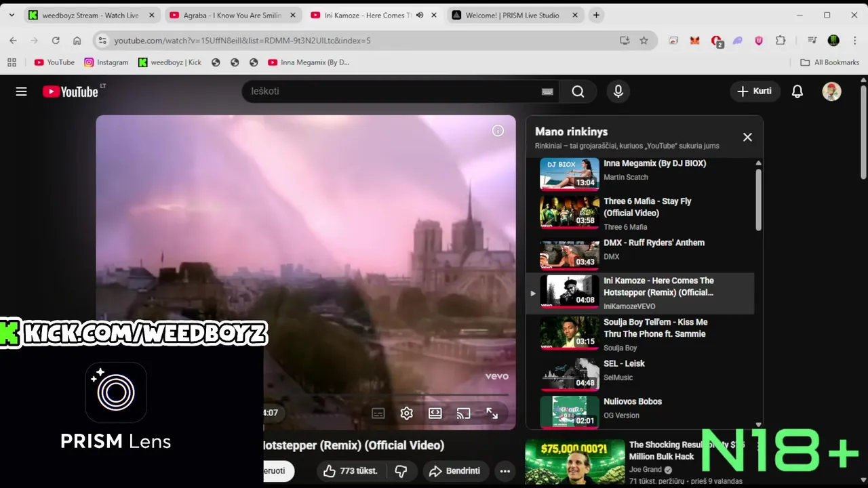
Task: Open Chrome three-dot menu
Action: (x=854, y=41)
